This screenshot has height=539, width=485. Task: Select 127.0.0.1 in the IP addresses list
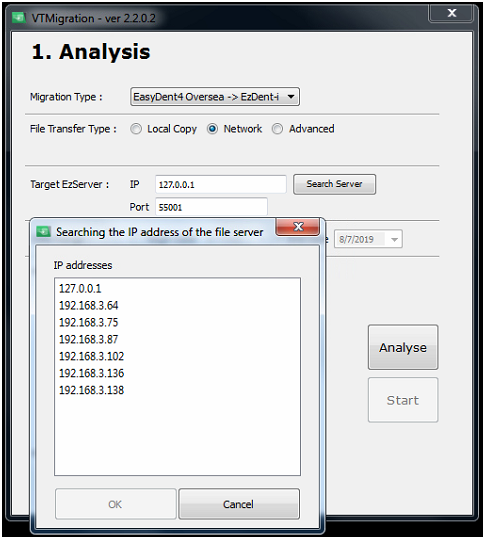80,288
